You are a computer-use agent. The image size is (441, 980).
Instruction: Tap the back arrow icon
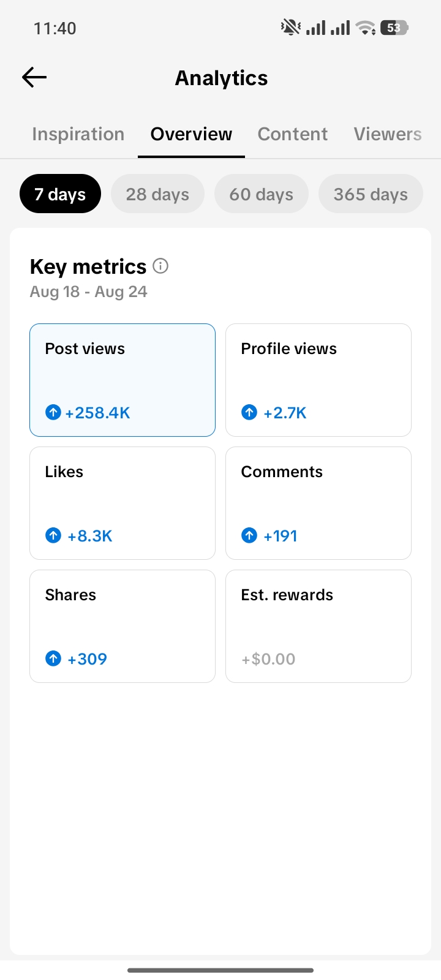click(34, 77)
